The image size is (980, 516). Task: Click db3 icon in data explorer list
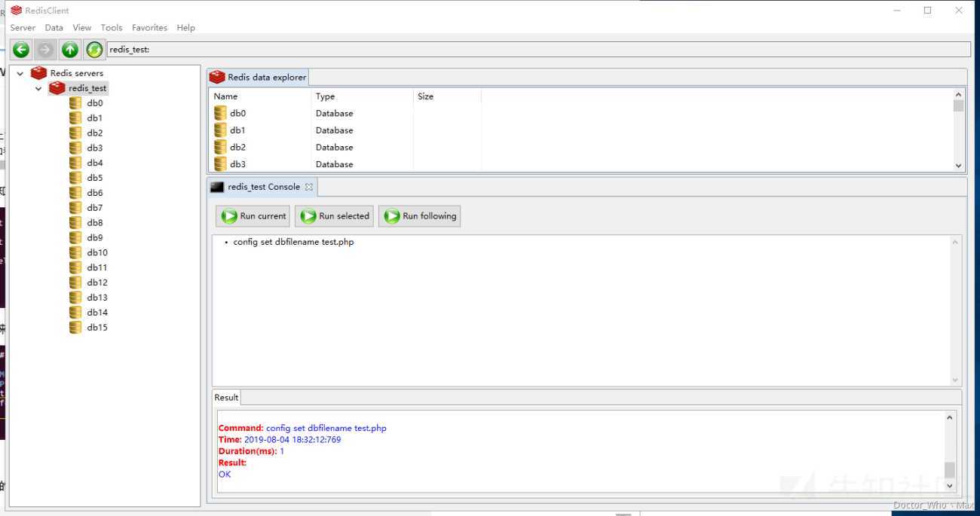pos(220,163)
